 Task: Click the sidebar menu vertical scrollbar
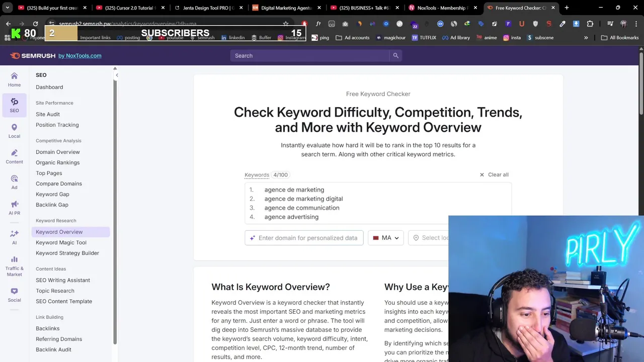pos(115,211)
